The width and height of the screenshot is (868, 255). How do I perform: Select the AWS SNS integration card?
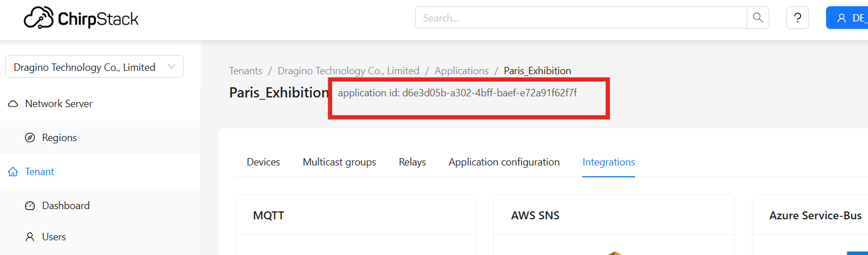[x=613, y=216]
